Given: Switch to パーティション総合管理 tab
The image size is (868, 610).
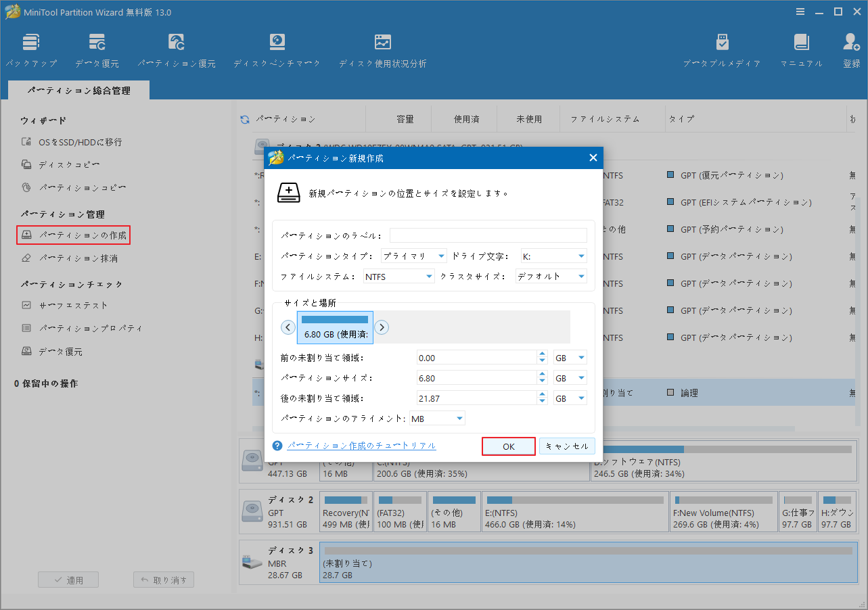Looking at the screenshot, I should 78,89.
